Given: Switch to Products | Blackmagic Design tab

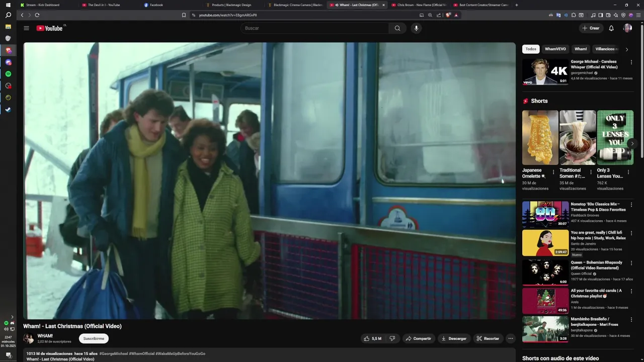Looking at the screenshot, I should coord(231,5).
